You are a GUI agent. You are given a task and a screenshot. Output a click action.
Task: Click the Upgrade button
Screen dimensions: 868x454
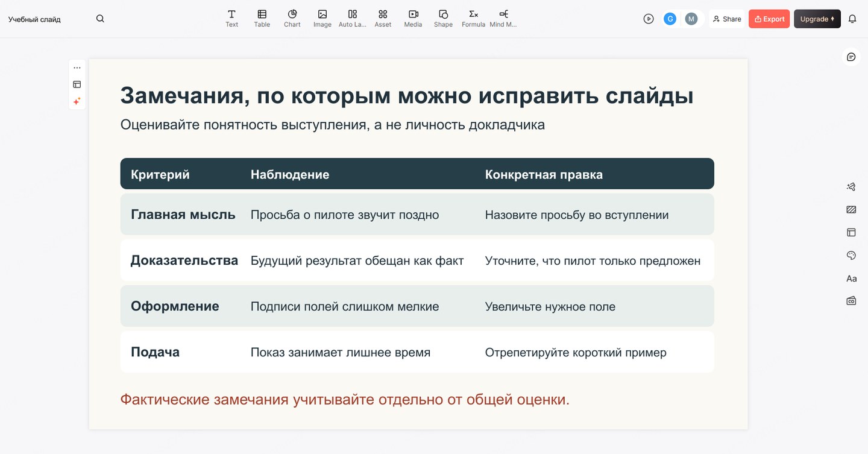click(817, 19)
